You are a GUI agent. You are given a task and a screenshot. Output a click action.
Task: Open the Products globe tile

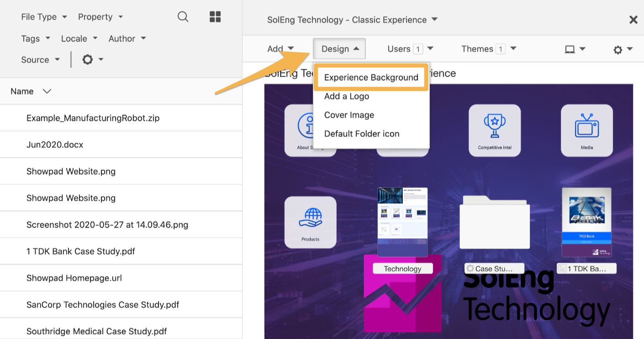pyautogui.click(x=311, y=222)
